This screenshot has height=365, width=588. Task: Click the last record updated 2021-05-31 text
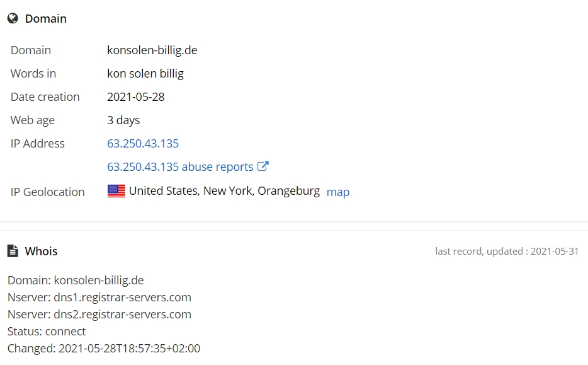(x=507, y=252)
